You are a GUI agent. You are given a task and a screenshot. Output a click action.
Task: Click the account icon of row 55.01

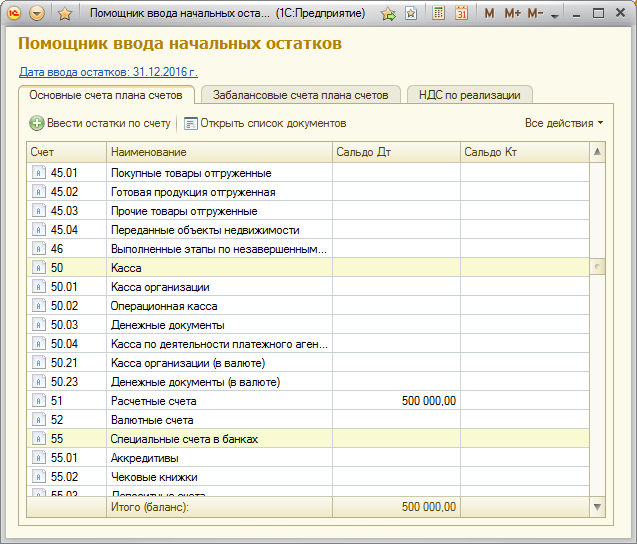coord(39,458)
